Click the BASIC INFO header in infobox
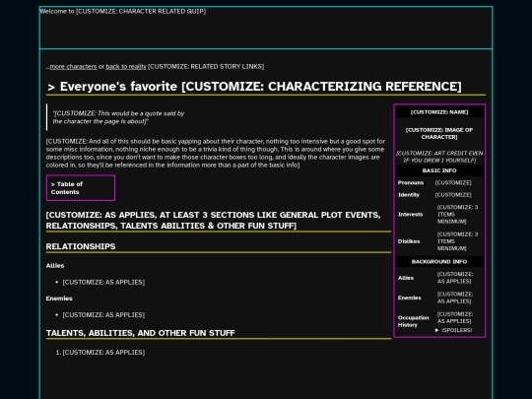 click(439, 170)
